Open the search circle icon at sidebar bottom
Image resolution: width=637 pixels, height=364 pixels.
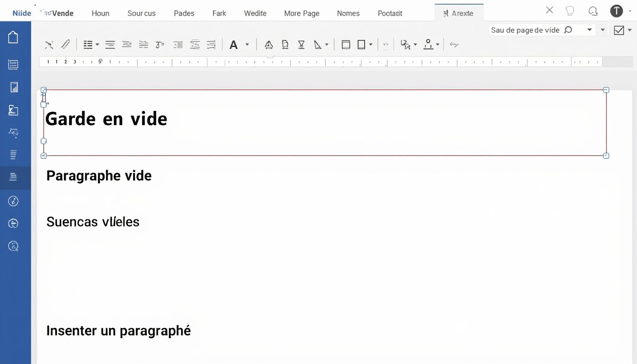pos(13,246)
